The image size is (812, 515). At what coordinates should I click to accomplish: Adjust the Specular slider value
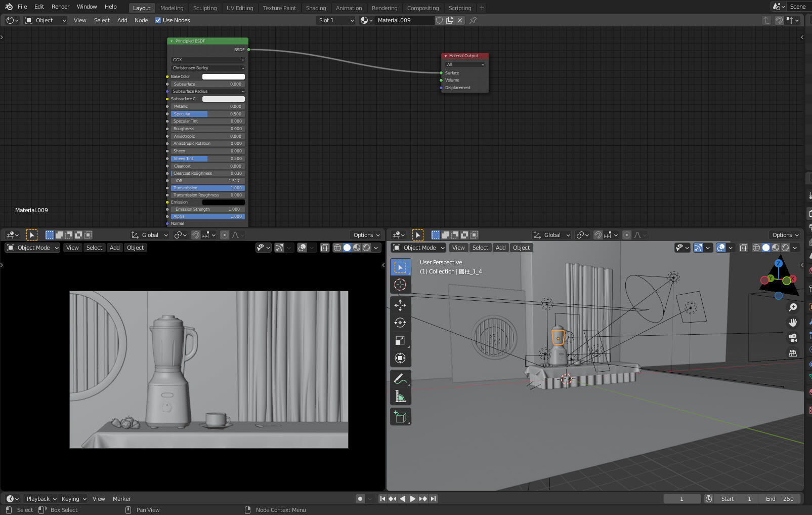point(208,114)
